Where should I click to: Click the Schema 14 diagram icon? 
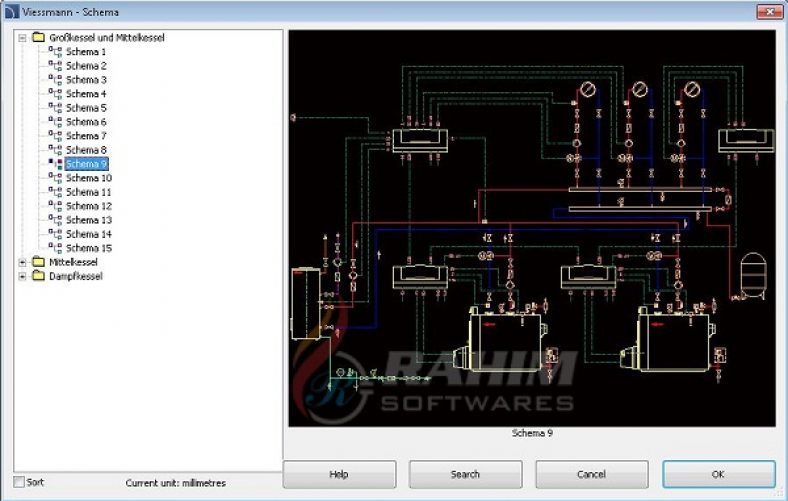[55, 234]
